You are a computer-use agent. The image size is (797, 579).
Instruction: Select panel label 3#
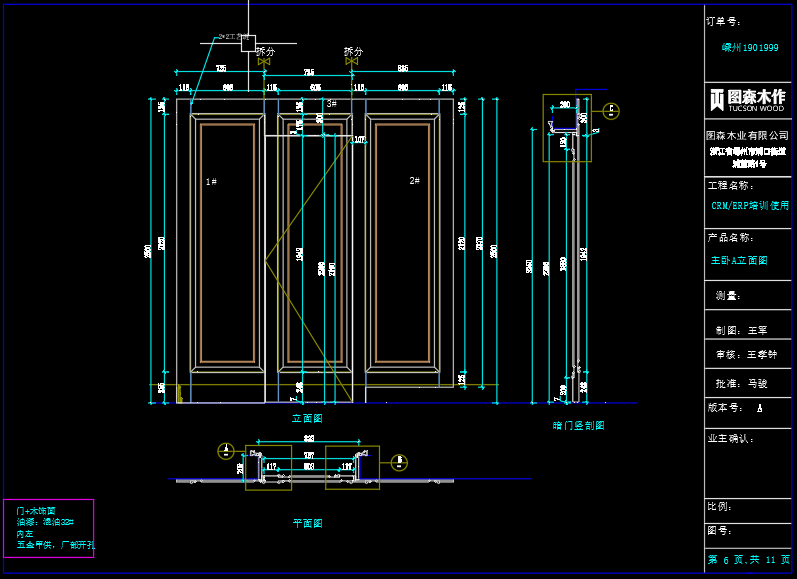pyautogui.click(x=331, y=103)
